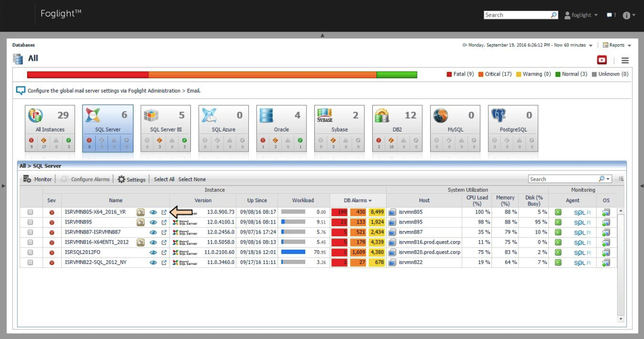The image size is (644, 339).
Task: Expand the left navigation panel arrow
Action: (3, 186)
